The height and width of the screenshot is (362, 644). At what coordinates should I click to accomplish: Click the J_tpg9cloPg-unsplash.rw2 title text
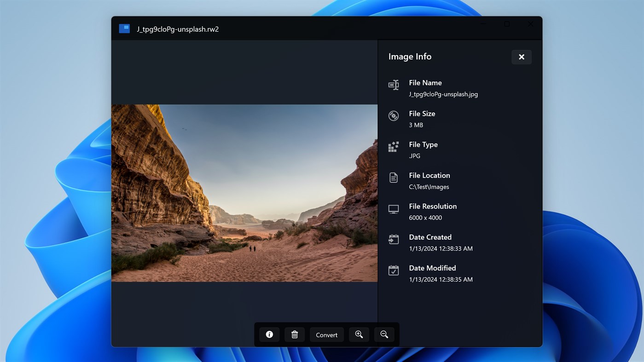pos(178,29)
